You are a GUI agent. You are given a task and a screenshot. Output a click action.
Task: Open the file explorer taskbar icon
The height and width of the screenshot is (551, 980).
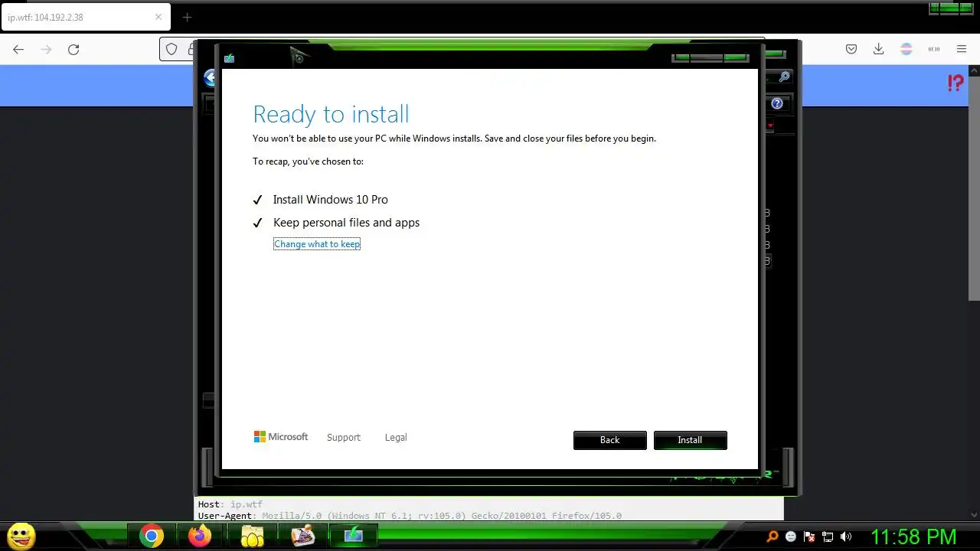click(252, 536)
